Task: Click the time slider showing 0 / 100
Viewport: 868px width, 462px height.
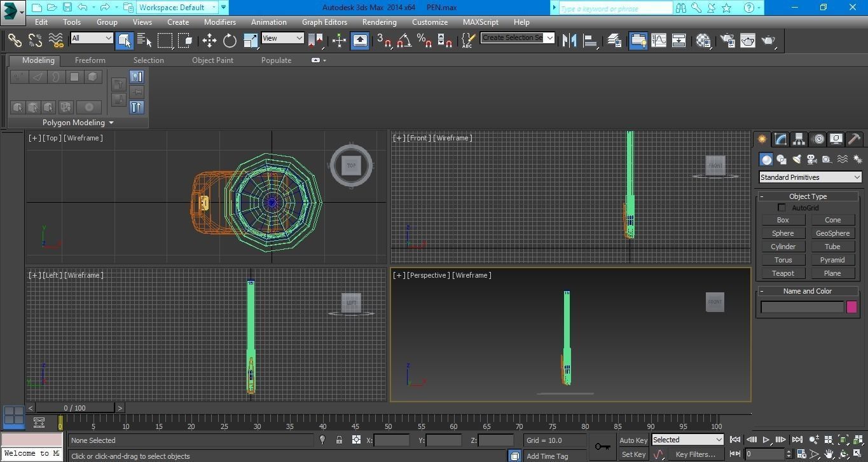Action: (75, 408)
